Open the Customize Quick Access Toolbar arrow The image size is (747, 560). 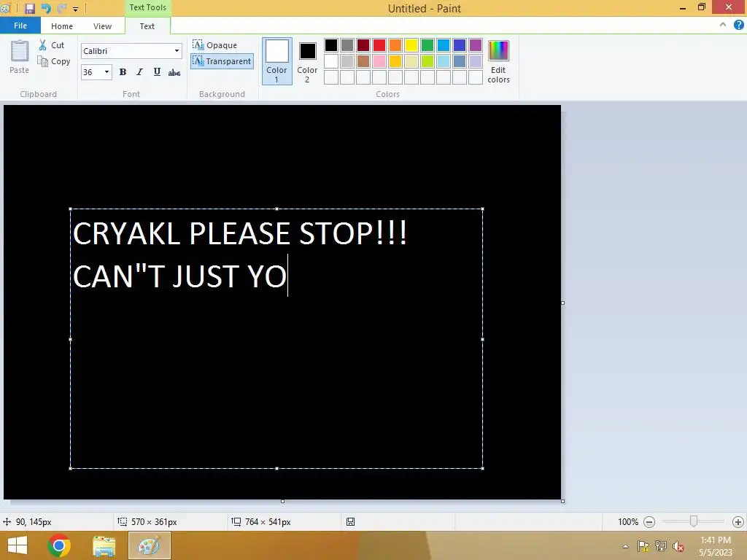click(x=75, y=9)
